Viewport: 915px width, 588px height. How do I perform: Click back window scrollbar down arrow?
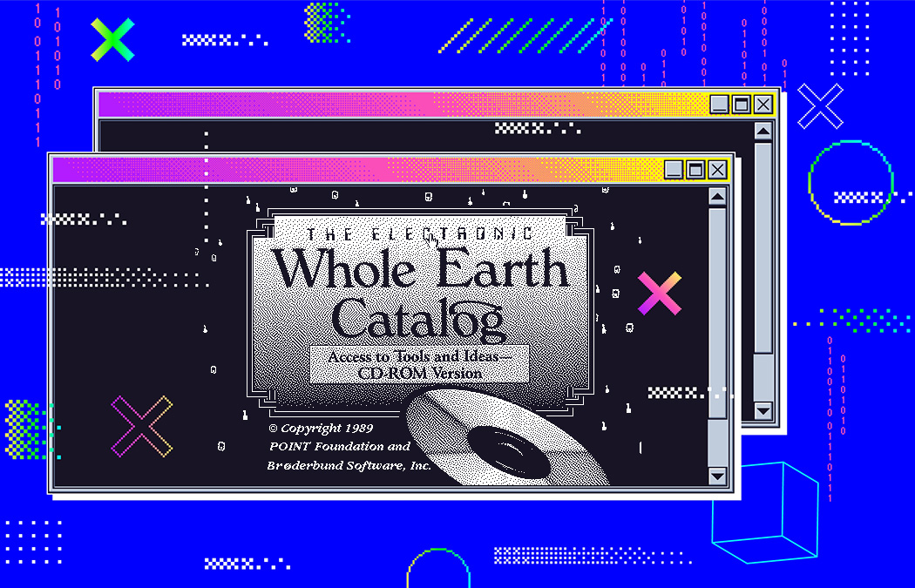point(763,410)
